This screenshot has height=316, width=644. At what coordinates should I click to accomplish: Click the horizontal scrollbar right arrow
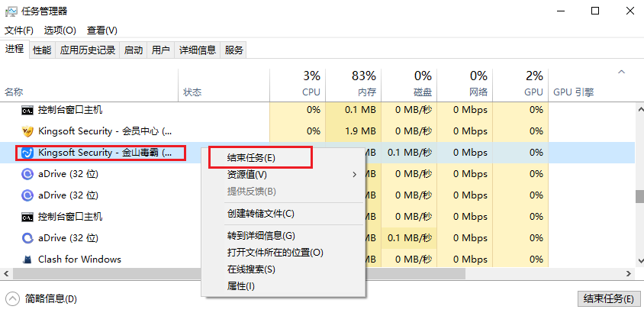[x=629, y=273]
